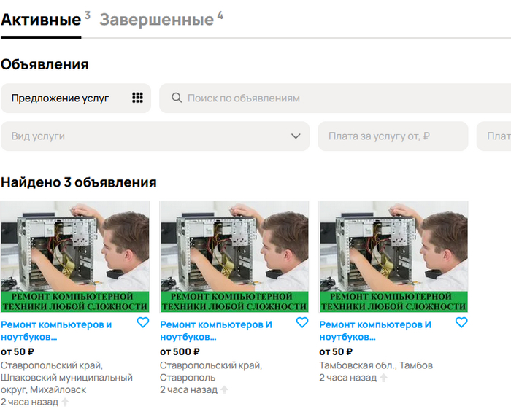Viewport: 511px width, 420px height.
Task: Click the chevron in Вид услуги field
Action: coord(296,136)
